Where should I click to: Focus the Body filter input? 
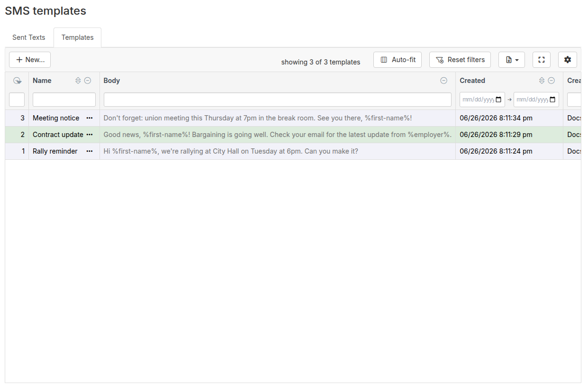278,100
